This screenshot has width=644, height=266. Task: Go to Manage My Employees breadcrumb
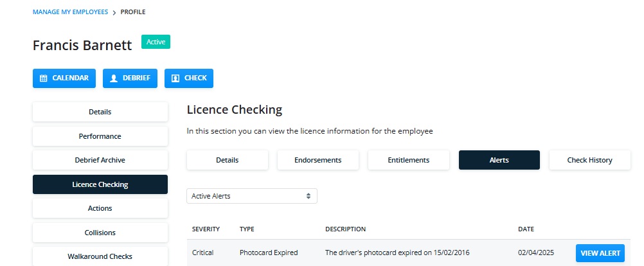point(70,12)
